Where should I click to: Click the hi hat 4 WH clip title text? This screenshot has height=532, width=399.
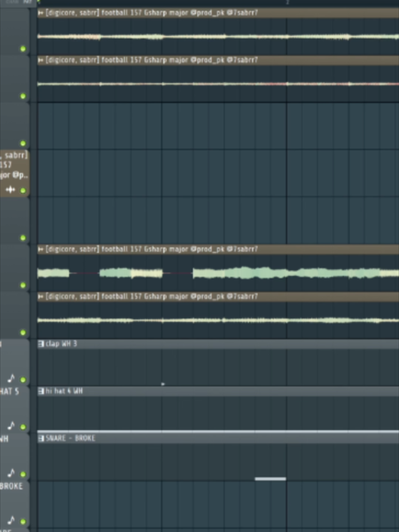point(64,391)
